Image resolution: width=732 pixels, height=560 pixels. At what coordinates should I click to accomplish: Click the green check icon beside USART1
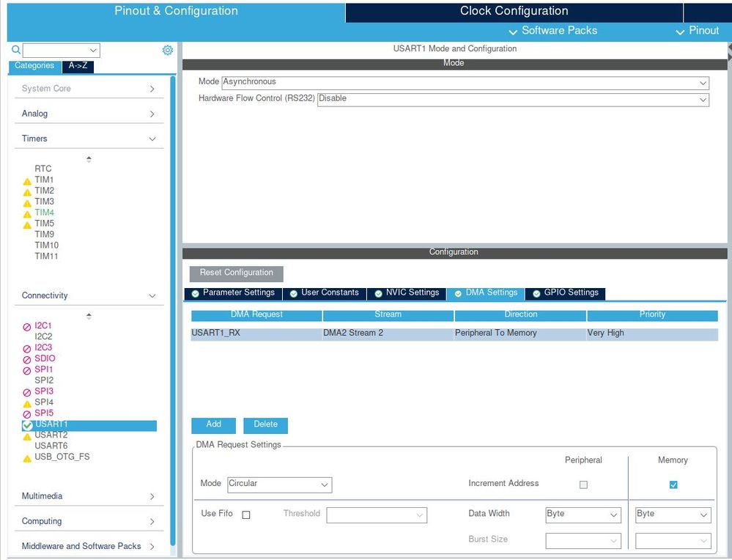click(27, 425)
